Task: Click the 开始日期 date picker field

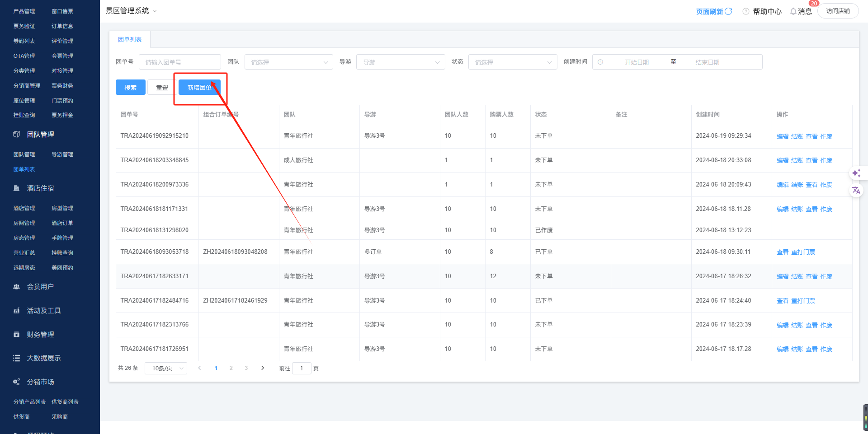Action: tap(636, 62)
